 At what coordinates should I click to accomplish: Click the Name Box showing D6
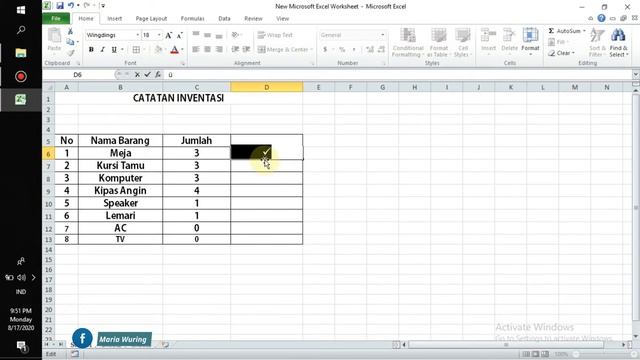pyautogui.click(x=78, y=75)
